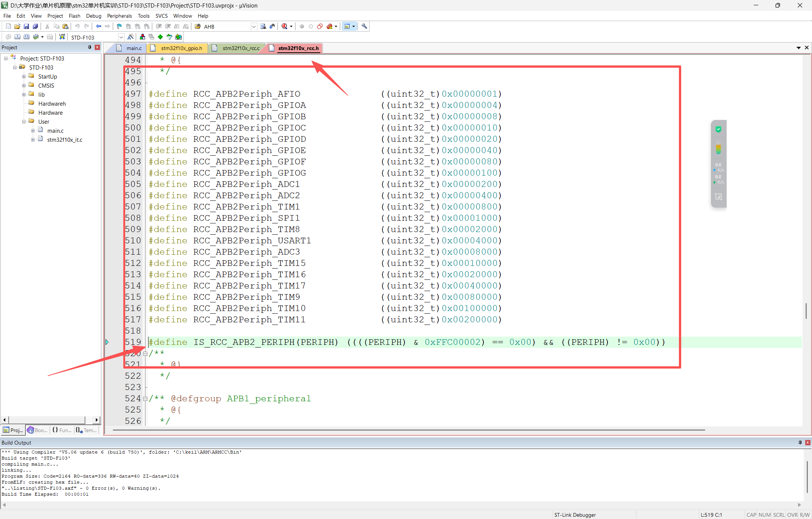Click the Start Debug Session icon
Image resolution: width=812 pixels, height=519 pixels.
pos(285,26)
